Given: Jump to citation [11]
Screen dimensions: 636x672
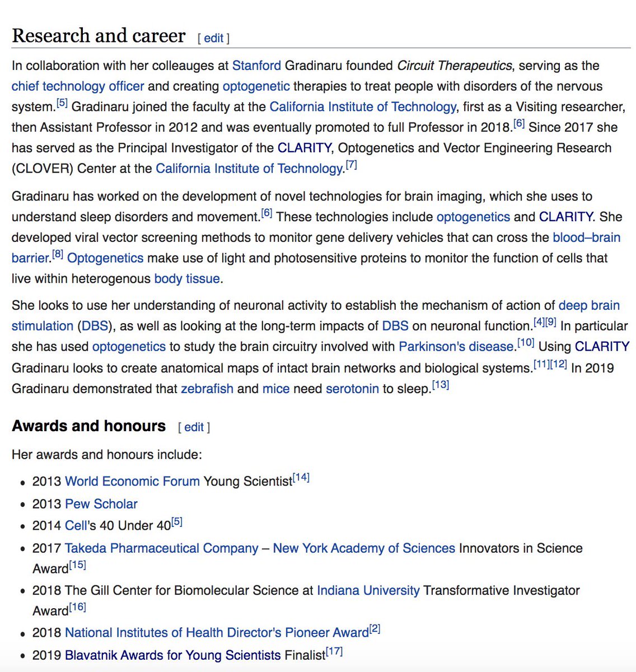Looking at the screenshot, I should pyautogui.click(x=541, y=365).
